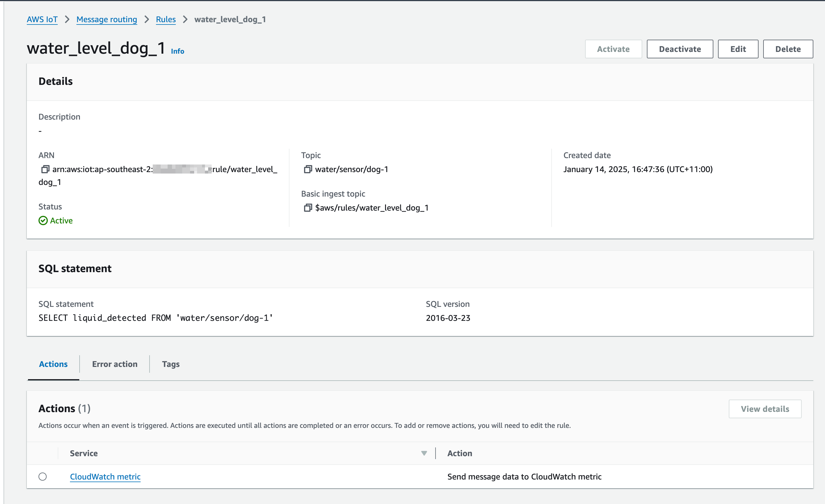Open the Info link next to title
The height and width of the screenshot is (504, 825).
point(178,51)
